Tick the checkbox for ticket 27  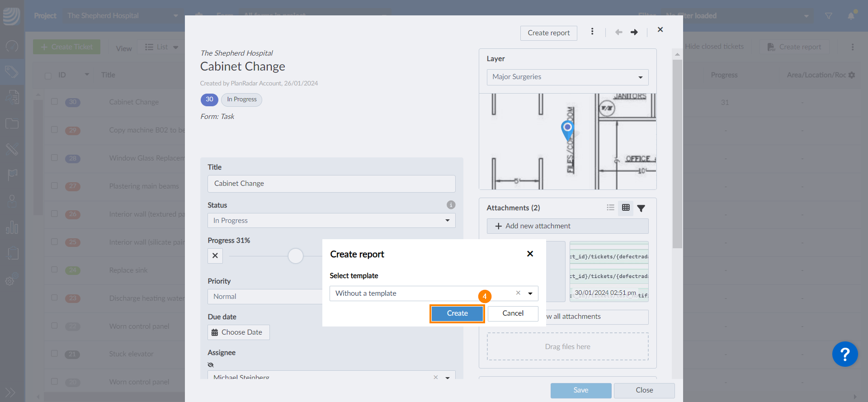(x=54, y=186)
